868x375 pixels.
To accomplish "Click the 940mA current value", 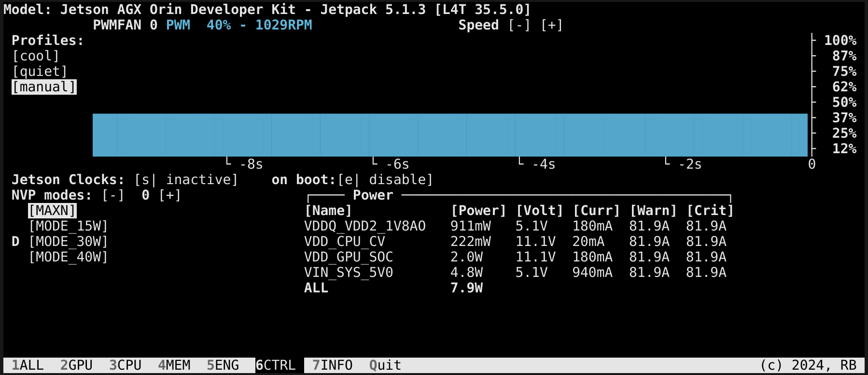I will [592, 273].
